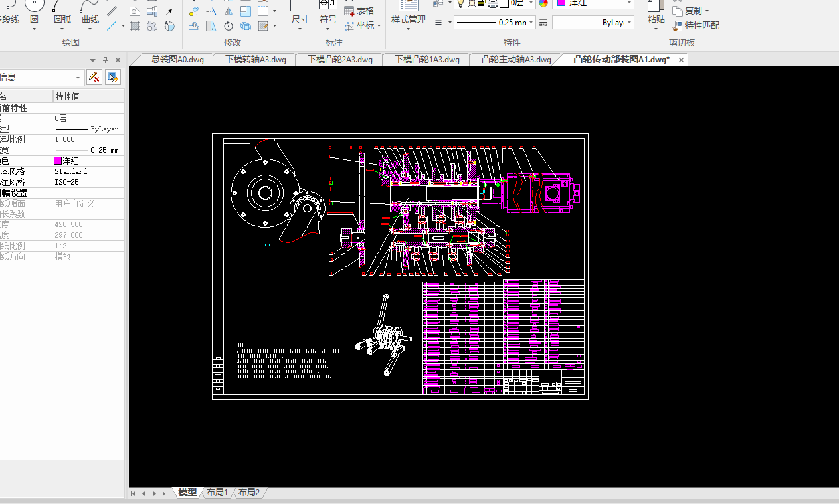This screenshot has width=839, height=504.
Task: Select the Circle (圆) drawing tool
Action: [x=34, y=13]
